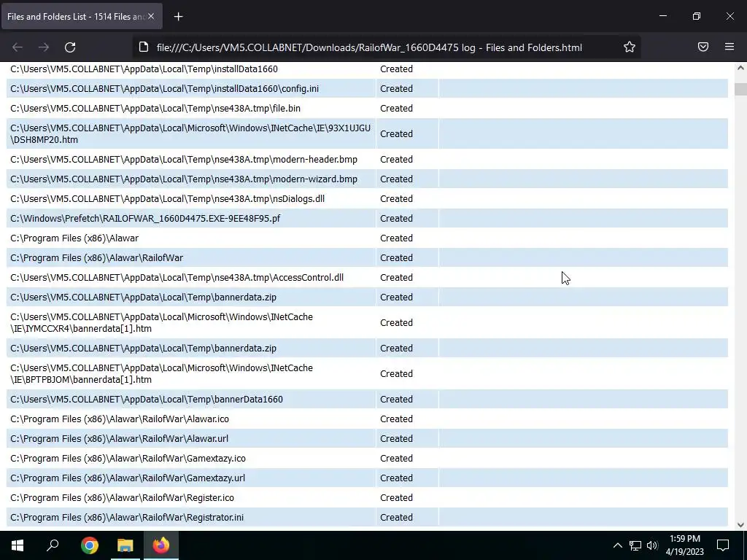The height and width of the screenshot is (560, 747).
Task: Open taskbar search magnifier
Action: (x=53, y=545)
